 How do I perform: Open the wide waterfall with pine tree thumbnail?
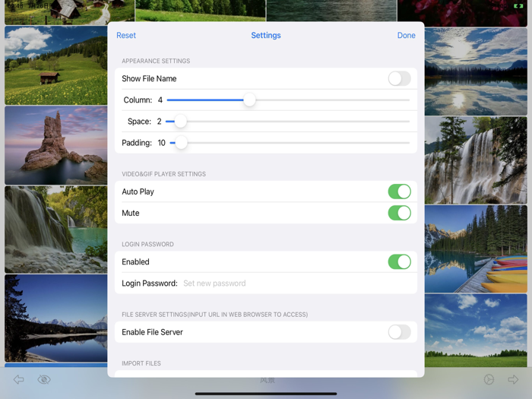coord(476,160)
